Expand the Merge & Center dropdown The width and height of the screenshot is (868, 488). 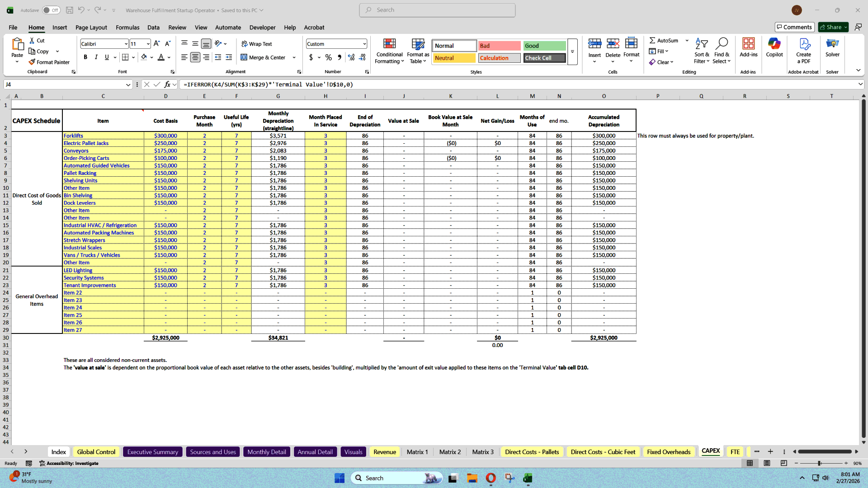[x=294, y=57]
